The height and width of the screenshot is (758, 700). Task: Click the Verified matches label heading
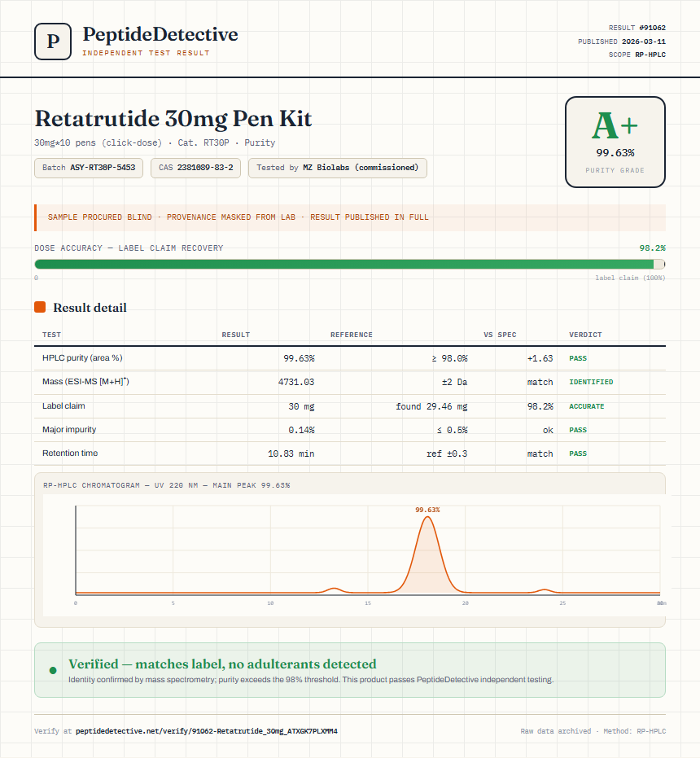pyautogui.click(x=222, y=664)
